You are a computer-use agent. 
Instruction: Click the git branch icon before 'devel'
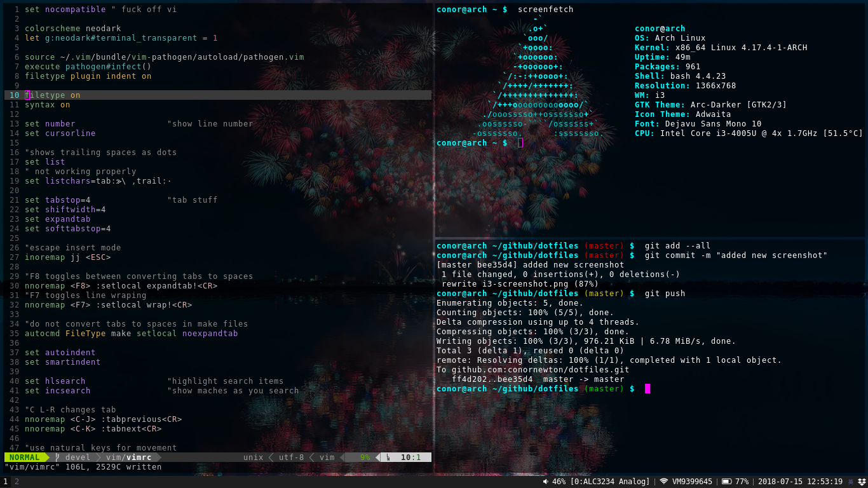58,457
